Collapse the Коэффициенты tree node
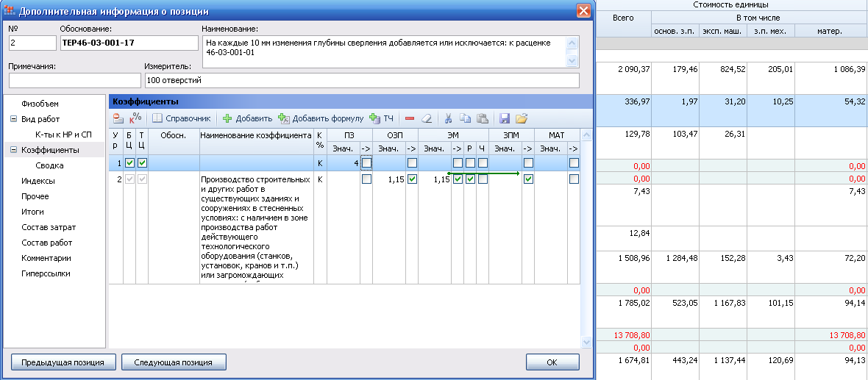 click(13, 150)
